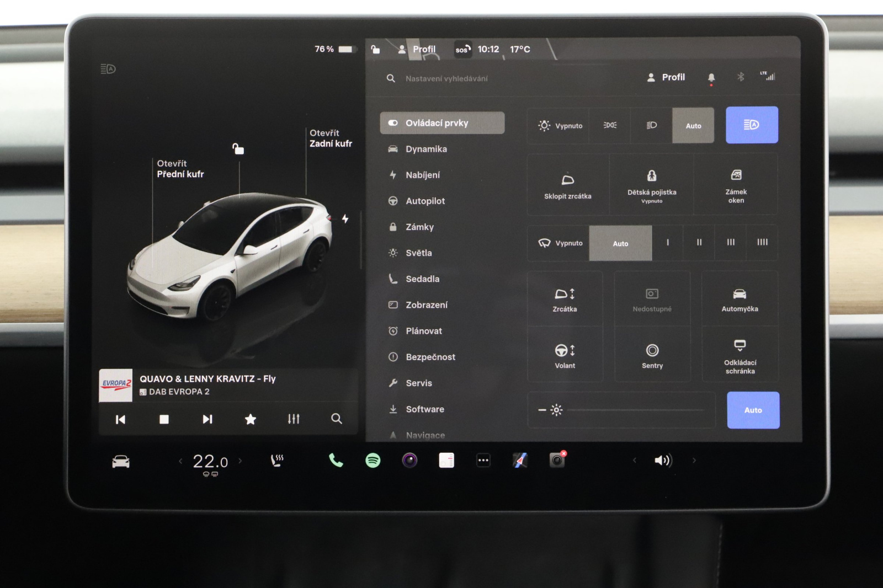Decrease volume with left chevron
883x588 pixels.
pyautogui.click(x=635, y=461)
